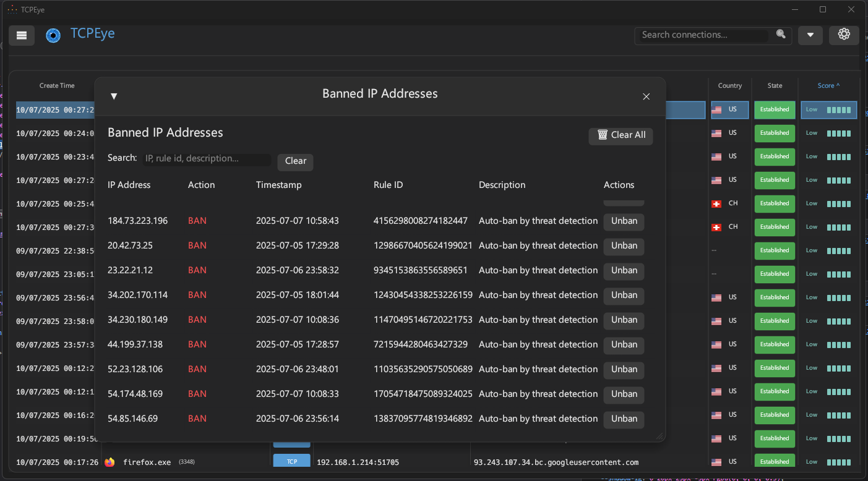This screenshot has height=481, width=868.
Task: Focus the banned IP search field
Action: [x=207, y=160]
